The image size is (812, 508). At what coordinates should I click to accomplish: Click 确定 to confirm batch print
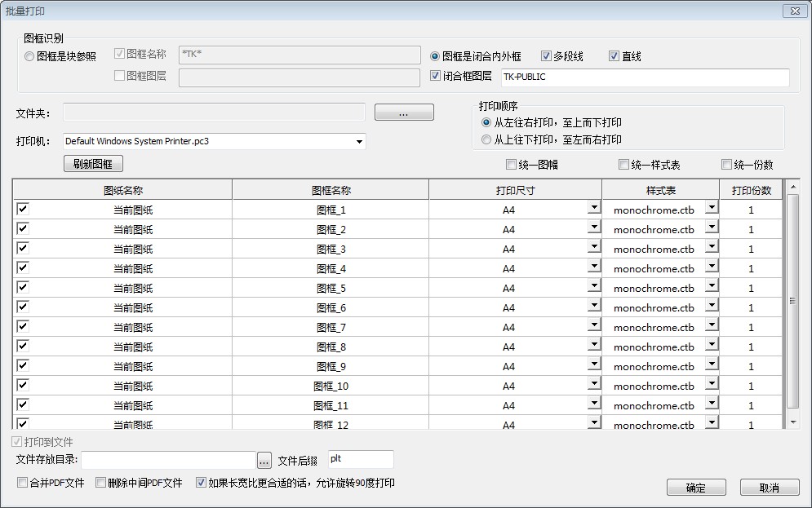coord(695,488)
